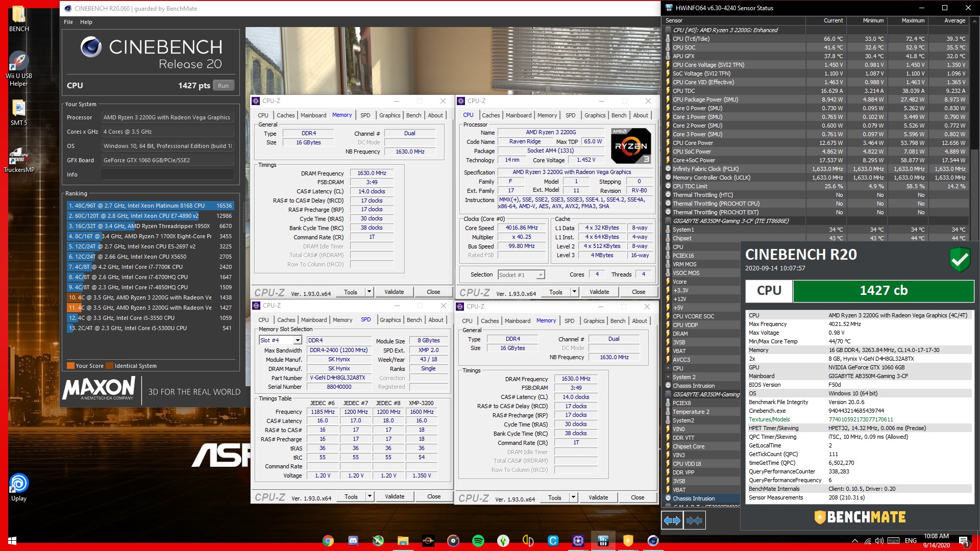The width and height of the screenshot is (980, 551).
Task: Click the blue C app in taskbar
Action: click(x=553, y=541)
